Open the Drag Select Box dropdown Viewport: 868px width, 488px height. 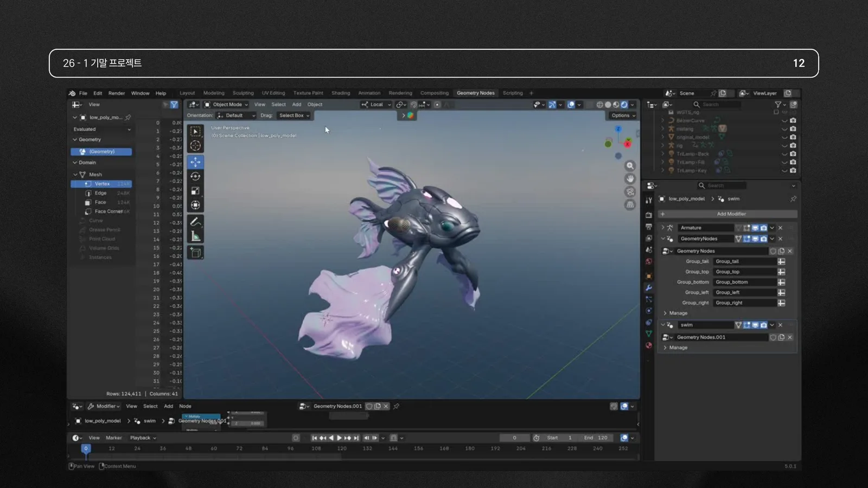[293, 115]
